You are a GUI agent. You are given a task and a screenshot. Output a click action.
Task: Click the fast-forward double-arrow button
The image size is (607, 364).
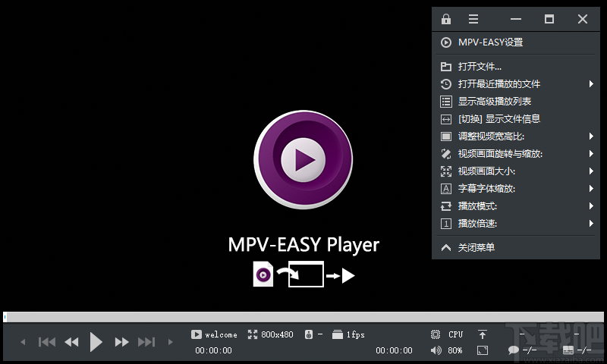coord(121,342)
